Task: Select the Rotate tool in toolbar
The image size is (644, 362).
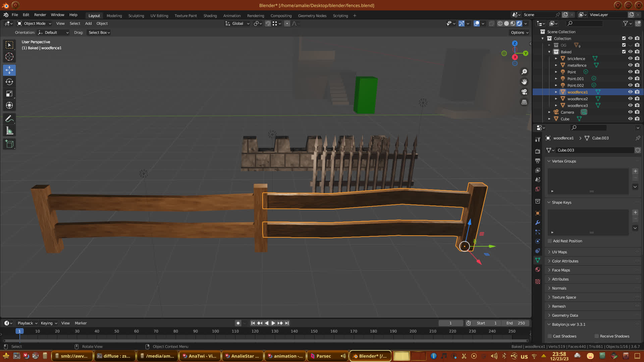Action: click(9, 82)
